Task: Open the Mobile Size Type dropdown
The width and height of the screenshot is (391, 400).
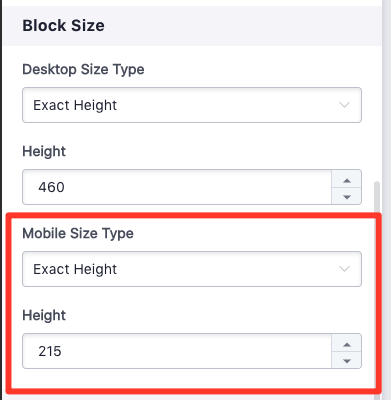Action: (x=192, y=269)
